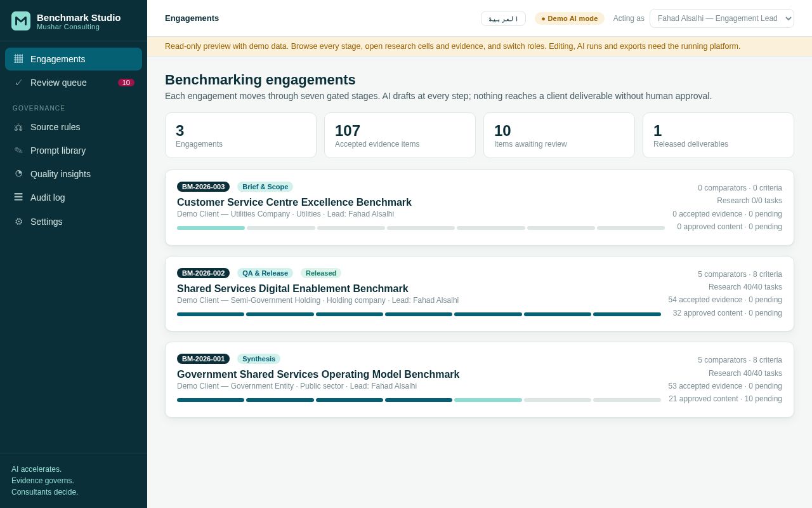Image resolution: width=812 pixels, height=508 pixels.
Task: Click the Review queue checkmark icon
Action: pos(18,83)
